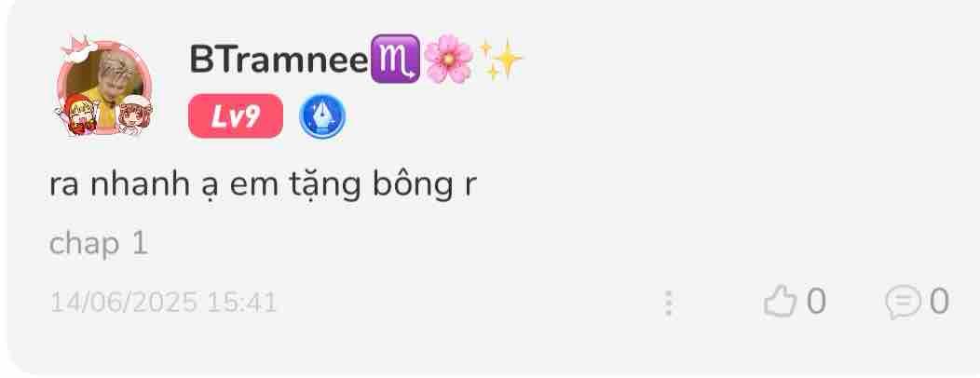The height and width of the screenshot is (378, 980).
Task: Open profile via BTramnee username
Action: click(x=279, y=60)
